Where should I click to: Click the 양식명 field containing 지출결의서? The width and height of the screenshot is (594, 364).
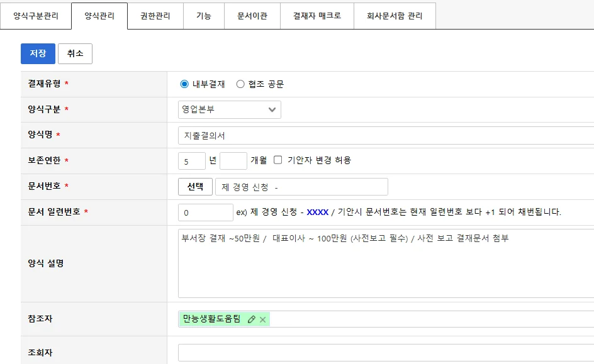(385, 136)
